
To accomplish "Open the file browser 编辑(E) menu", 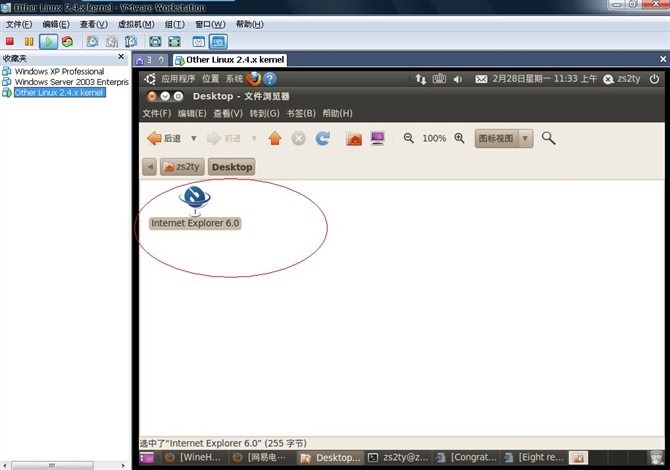I will [x=192, y=113].
